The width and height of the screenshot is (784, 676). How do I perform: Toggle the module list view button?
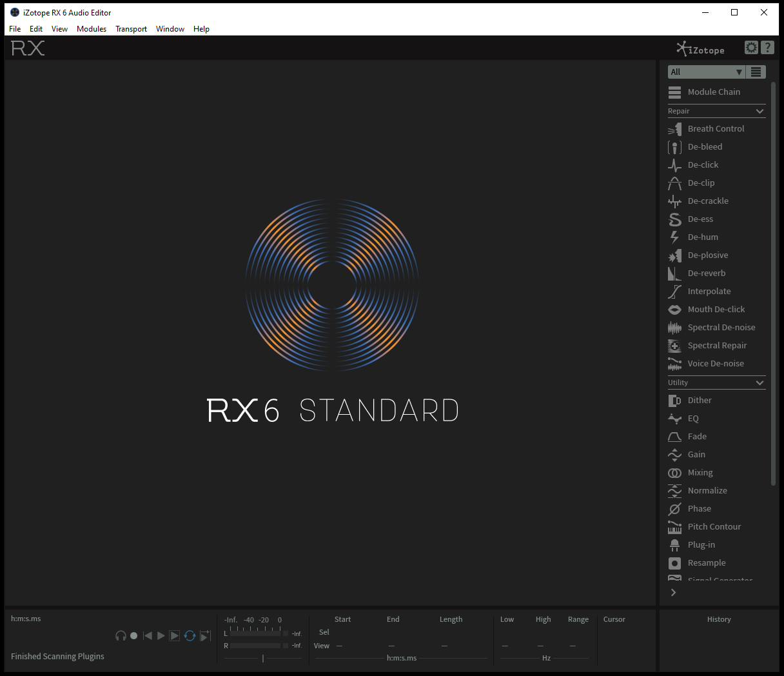(756, 72)
